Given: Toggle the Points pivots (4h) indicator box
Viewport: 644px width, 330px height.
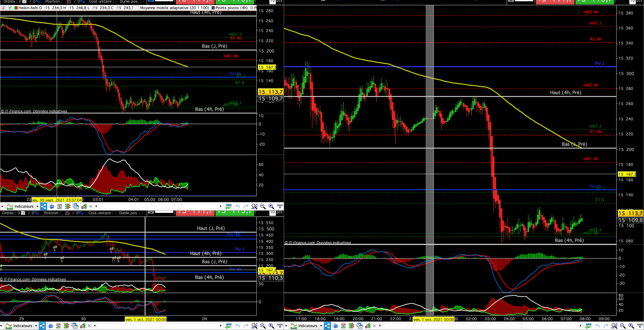Looking at the screenshot, I should click(x=213, y=8).
